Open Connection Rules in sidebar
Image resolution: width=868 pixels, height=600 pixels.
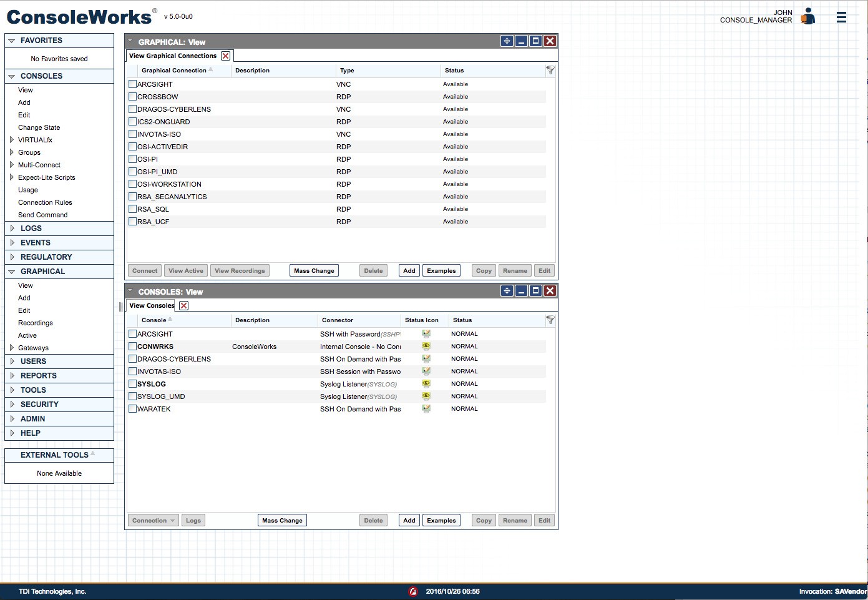[45, 202]
